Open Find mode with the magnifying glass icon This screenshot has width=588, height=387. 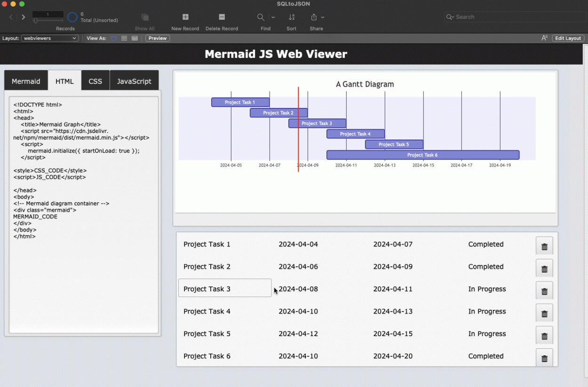[261, 17]
